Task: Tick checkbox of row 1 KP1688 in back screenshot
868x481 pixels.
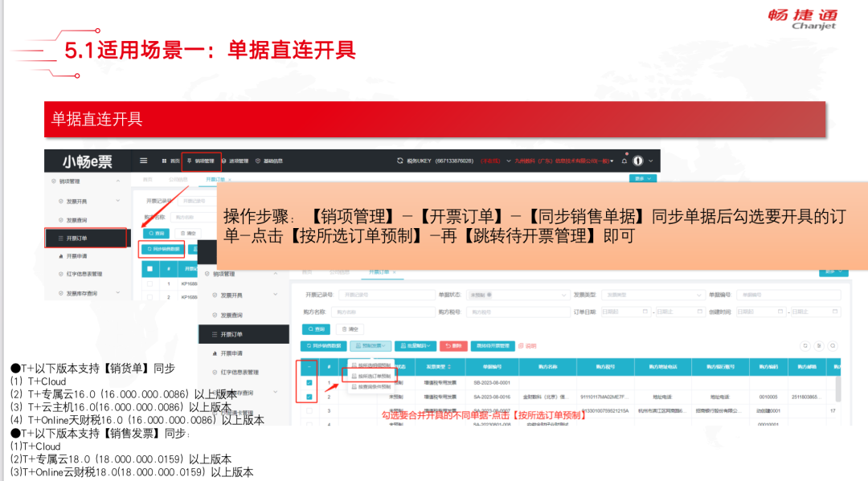Action: [x=149, y=283]
